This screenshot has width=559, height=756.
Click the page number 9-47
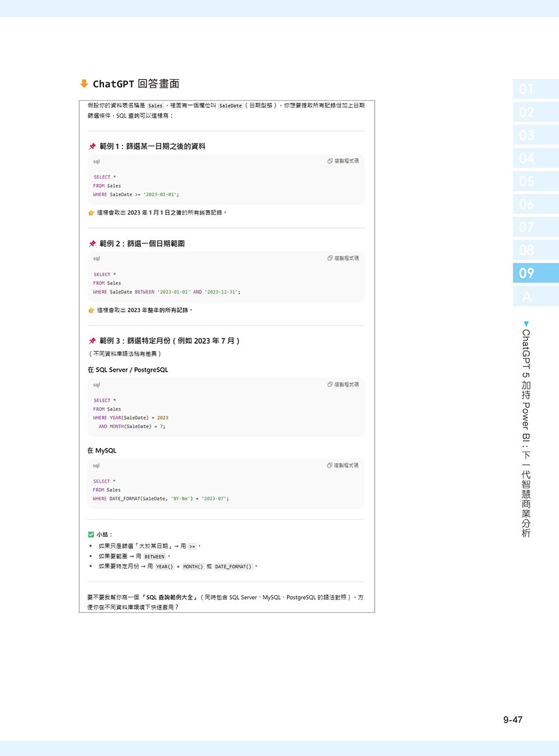click(x=512, y=720)
